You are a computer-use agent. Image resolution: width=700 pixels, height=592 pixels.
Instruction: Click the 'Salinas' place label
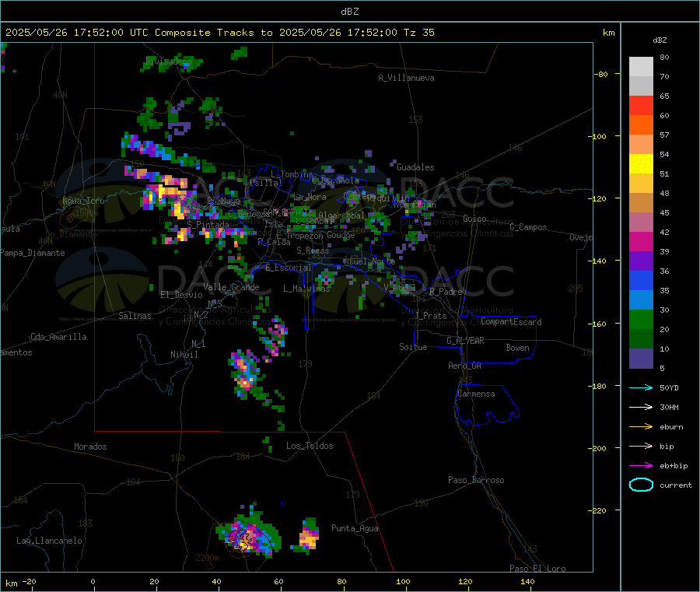[135, 316]
